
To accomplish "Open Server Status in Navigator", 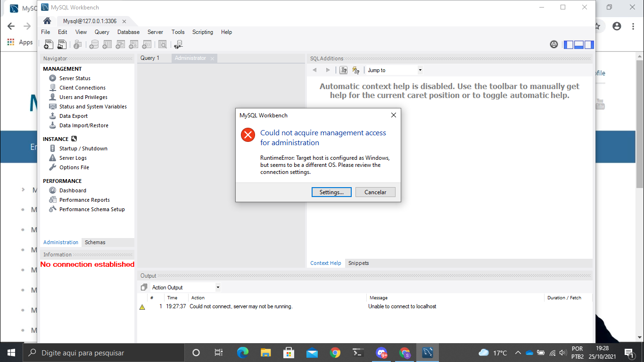I will [x=75, y=78].
